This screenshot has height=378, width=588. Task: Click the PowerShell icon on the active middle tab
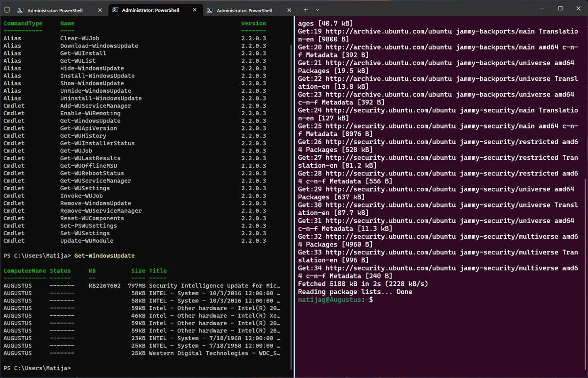pos(115,10)
